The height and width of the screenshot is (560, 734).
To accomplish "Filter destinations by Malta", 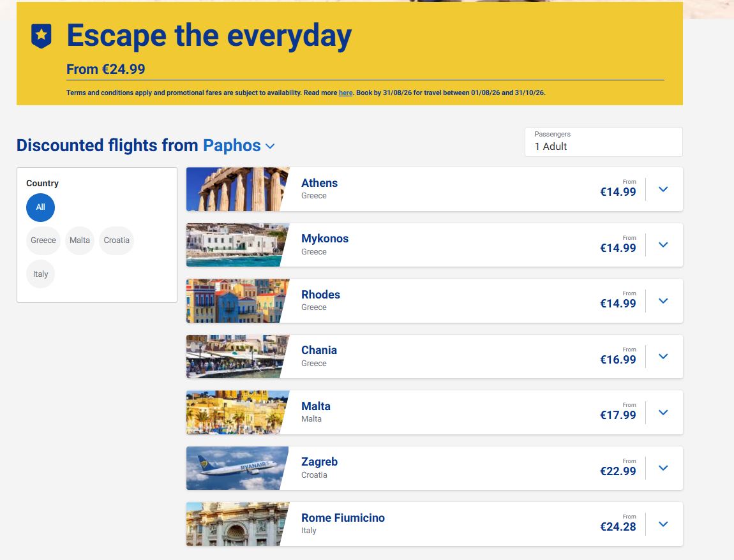I will [x=80, y=240].
